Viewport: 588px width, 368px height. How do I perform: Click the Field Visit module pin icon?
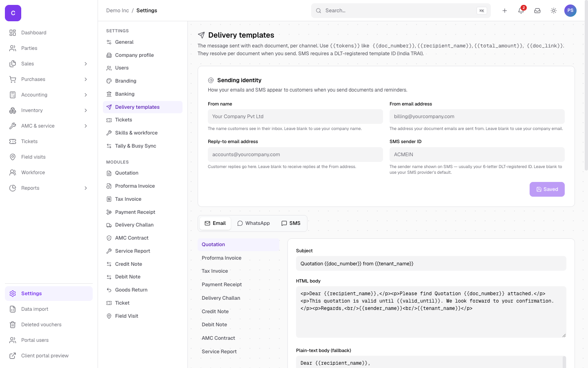point(109,316)
